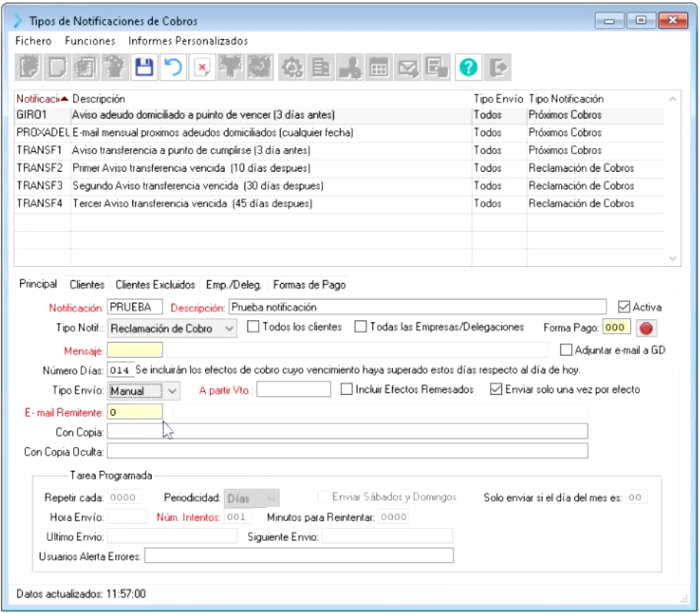Click the exit door icon in toolbar
The width and height of the screenshot is (700, 613).
click(497, 68)
